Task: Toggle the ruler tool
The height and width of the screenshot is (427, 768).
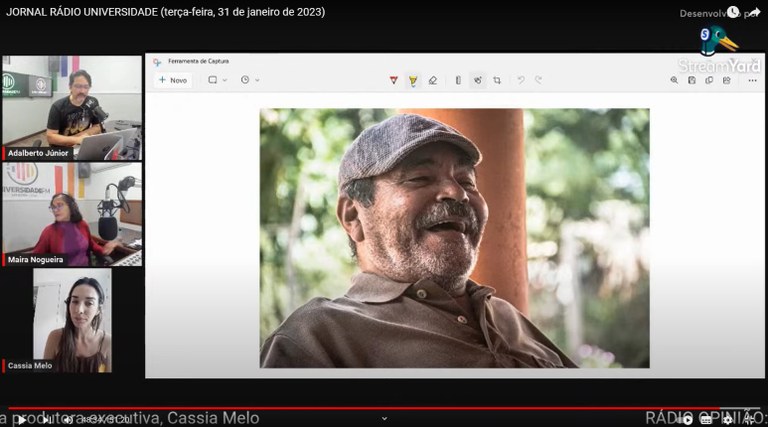Action: point(458,80)
